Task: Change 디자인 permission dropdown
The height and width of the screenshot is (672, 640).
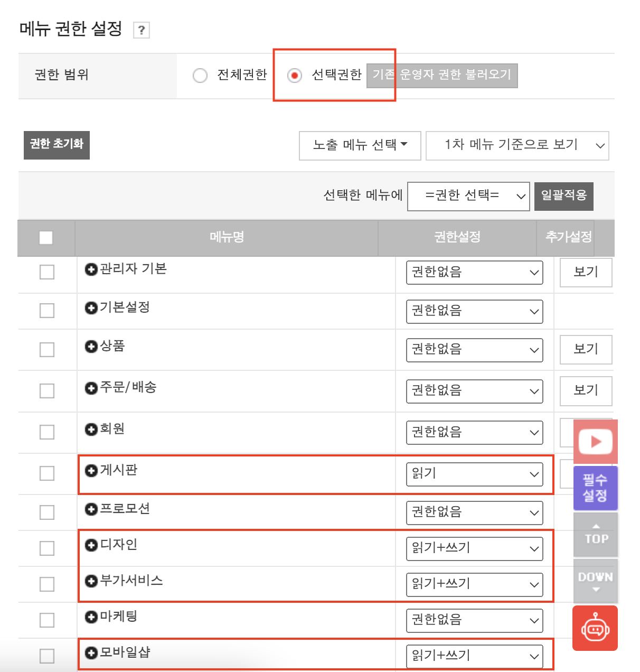Action: coord(474,548)
